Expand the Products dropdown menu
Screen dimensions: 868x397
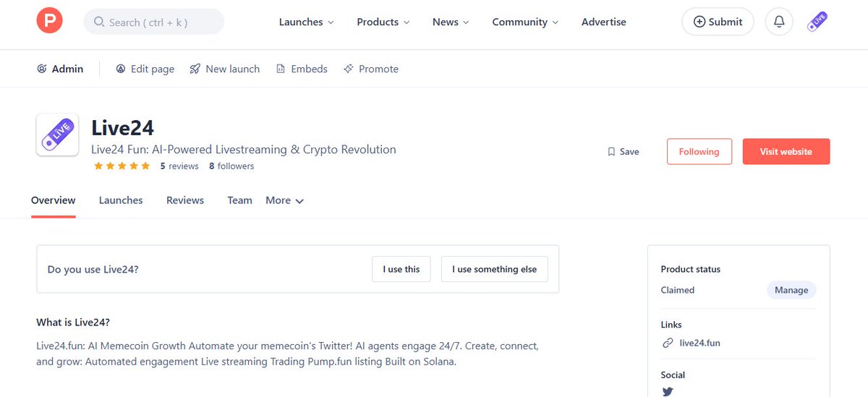tap(383, 22)
